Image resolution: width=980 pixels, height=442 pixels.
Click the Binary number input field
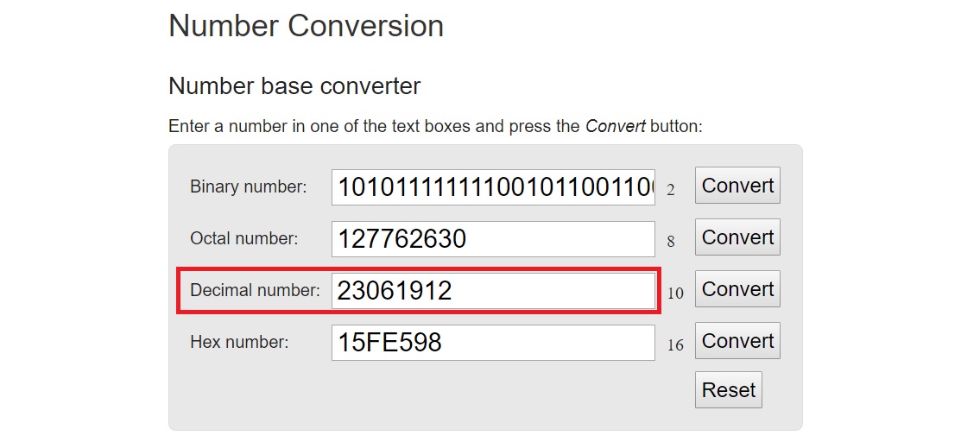(493, 187)
